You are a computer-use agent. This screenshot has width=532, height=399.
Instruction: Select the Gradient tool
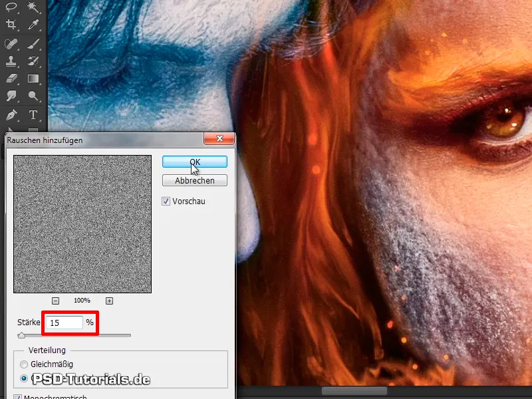click(x=33, y=78)
